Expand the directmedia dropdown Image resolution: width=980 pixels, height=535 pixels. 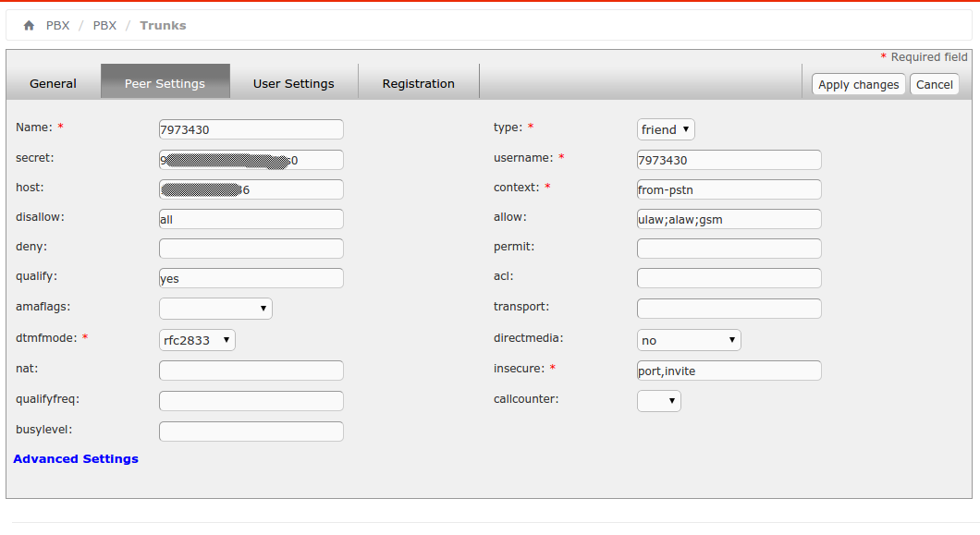[689, 340]
